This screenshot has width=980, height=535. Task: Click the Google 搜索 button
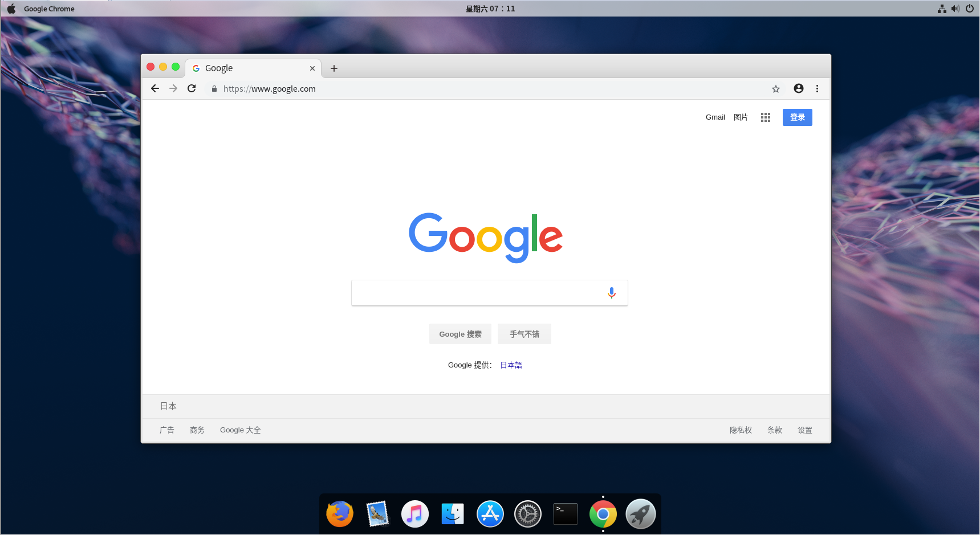click(460, 334)
